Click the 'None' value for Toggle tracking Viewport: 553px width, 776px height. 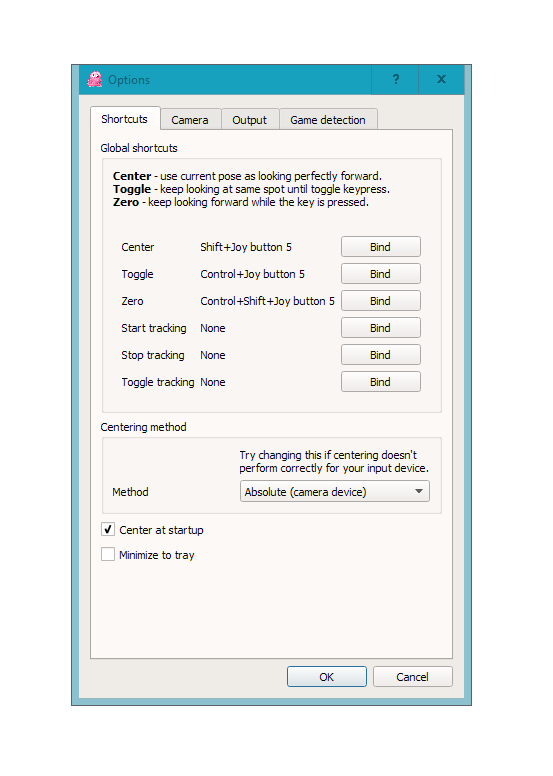pos(213,382)
